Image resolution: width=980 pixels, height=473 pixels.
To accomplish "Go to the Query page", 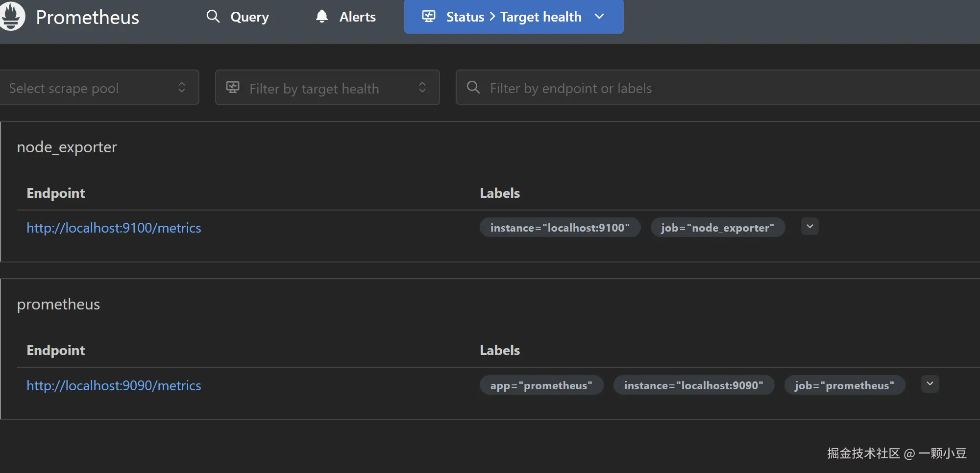I will pos(249,17).
